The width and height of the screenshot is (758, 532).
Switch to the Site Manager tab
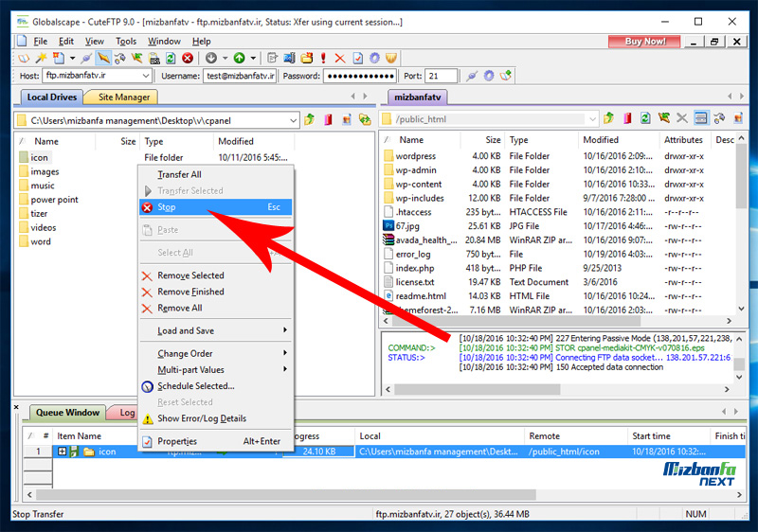coord(123,97)
